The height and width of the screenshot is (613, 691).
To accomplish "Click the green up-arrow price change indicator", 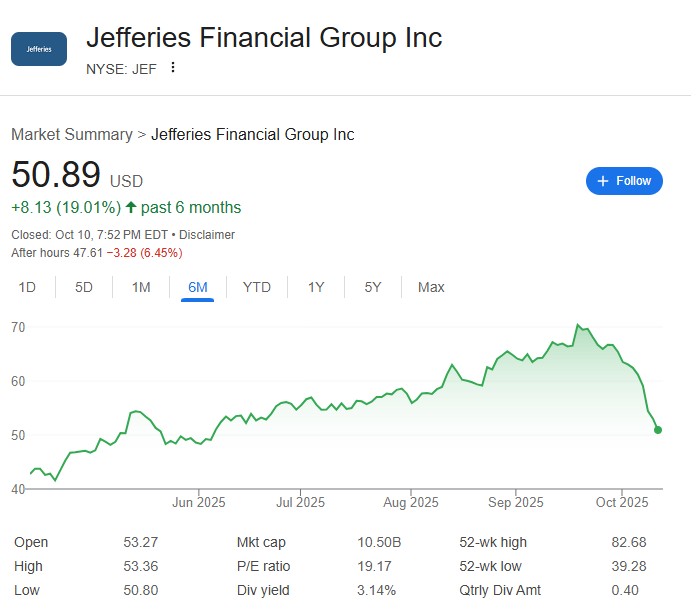I will [x=130, y=208].
